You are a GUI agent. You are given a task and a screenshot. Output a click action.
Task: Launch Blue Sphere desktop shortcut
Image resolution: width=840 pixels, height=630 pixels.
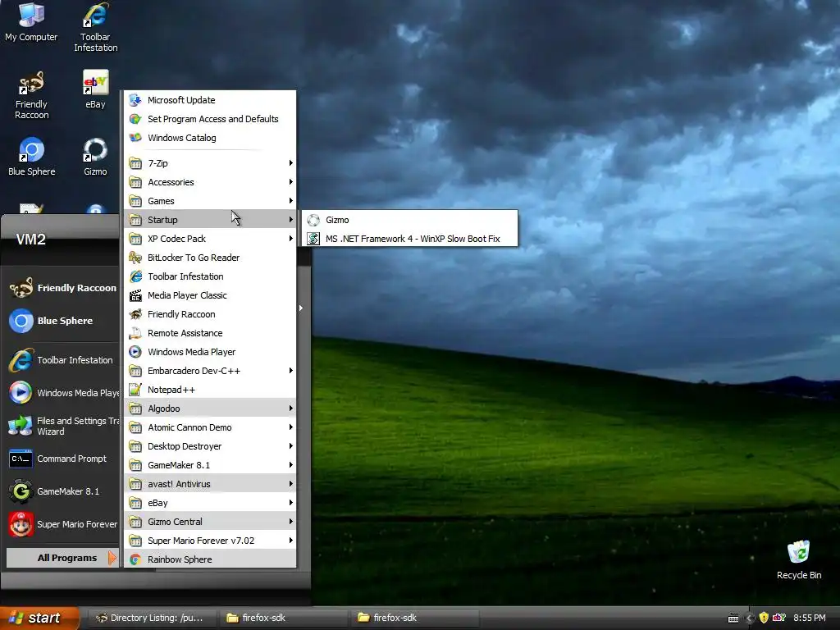click(x=31, y=157)
